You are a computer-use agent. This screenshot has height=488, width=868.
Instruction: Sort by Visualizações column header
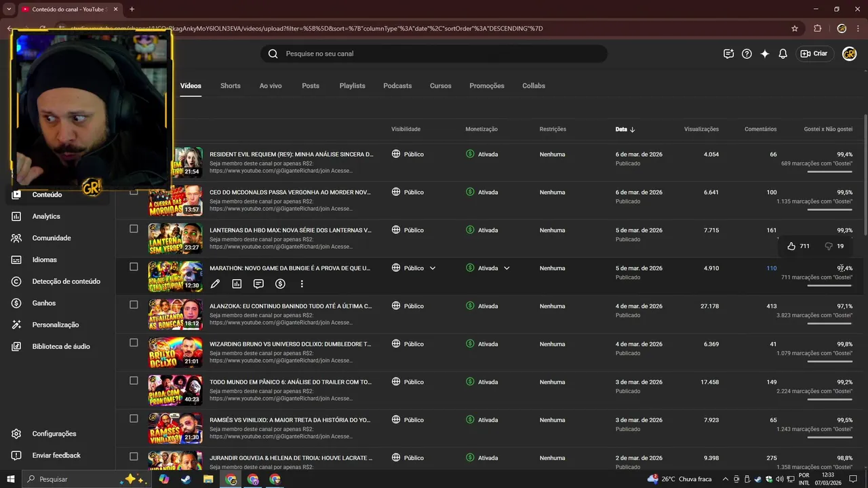(x=701, y=129)
